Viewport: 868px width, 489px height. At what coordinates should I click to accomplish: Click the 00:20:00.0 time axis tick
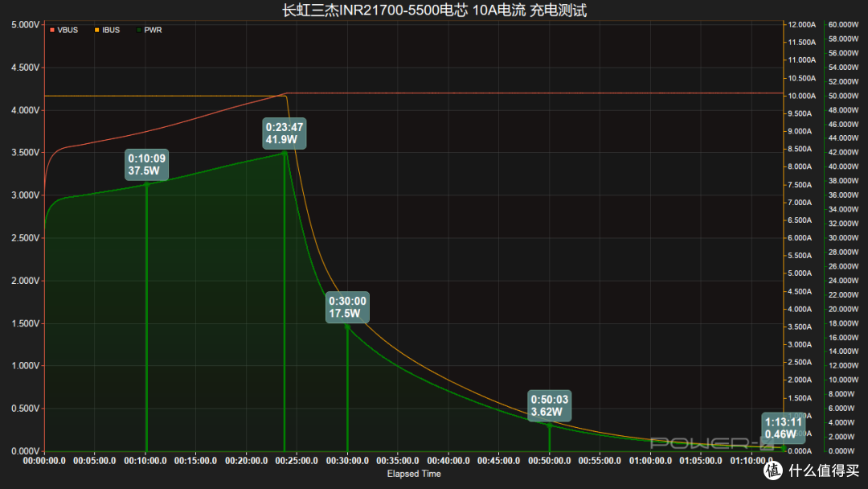[247, 461]
